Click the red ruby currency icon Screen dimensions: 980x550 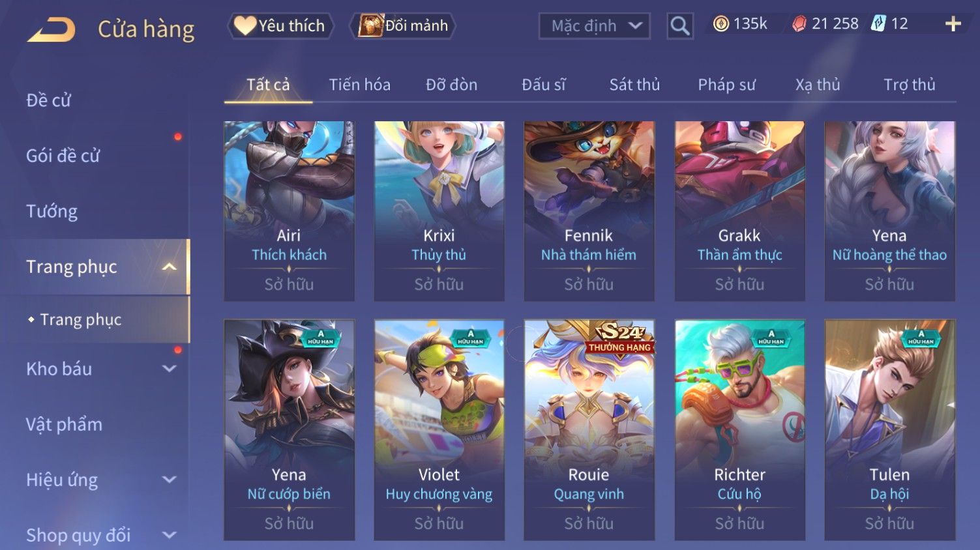799,24
